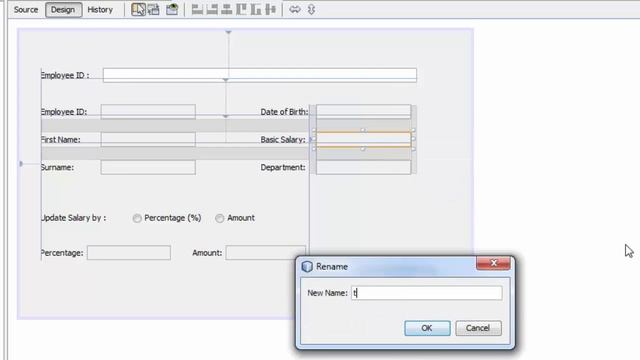Select the 'Amount:' label beside text field
The height and width of the screenshot is (360, 640).
[x=207, y=253]
